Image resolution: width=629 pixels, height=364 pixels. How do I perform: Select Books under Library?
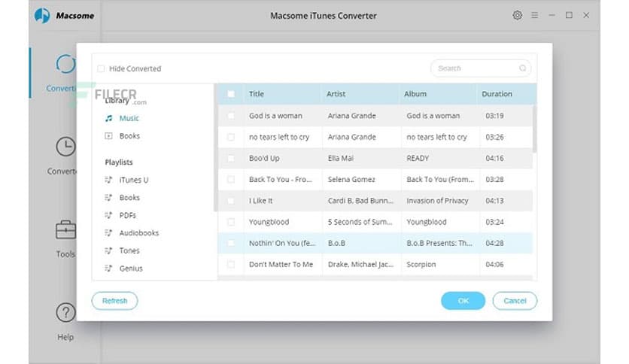click(129, 136)
